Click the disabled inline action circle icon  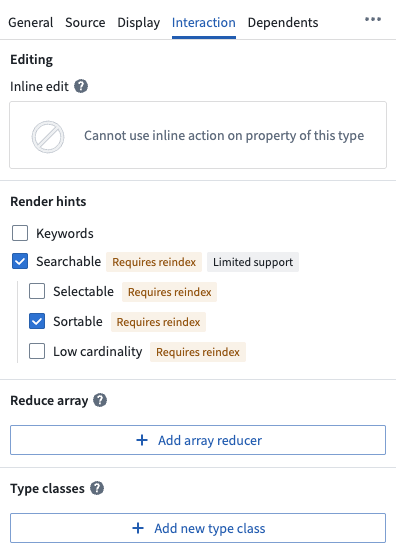tap(48, 137)
